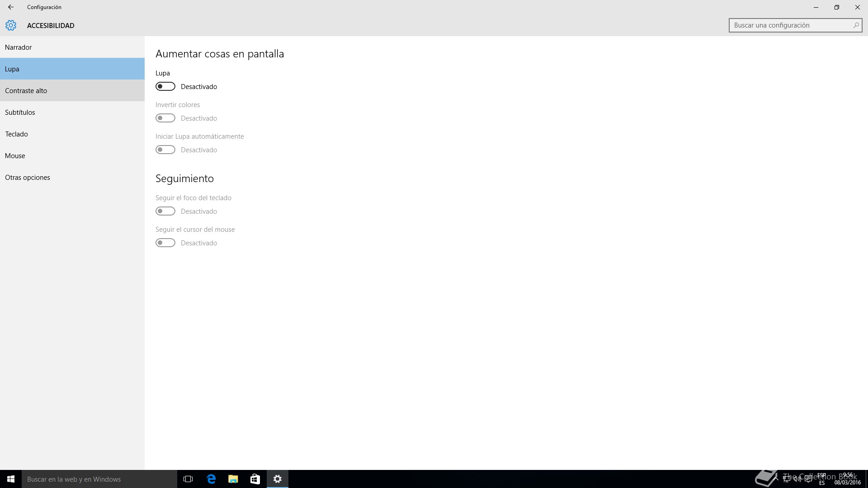Viewport: 868px width, 488px height.
Task: Open Contraste alto section
Action: pyautogui.click(x=72, y=90)
